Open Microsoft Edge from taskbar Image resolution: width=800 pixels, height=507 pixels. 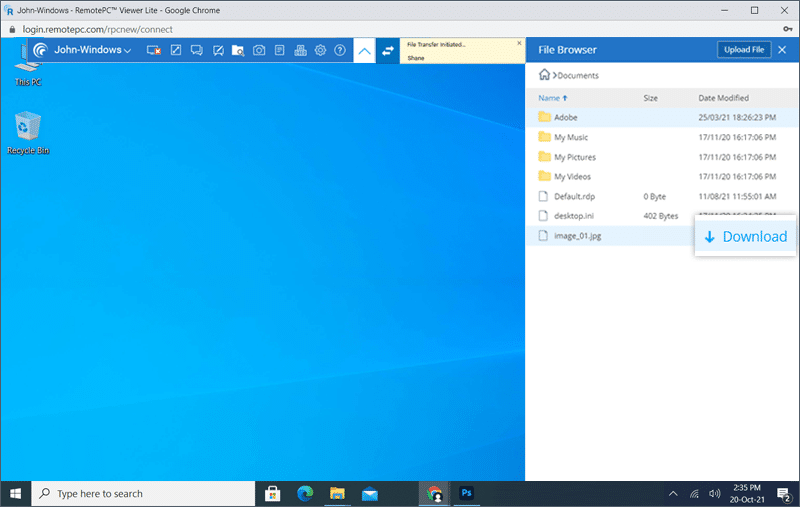[305, 494]
